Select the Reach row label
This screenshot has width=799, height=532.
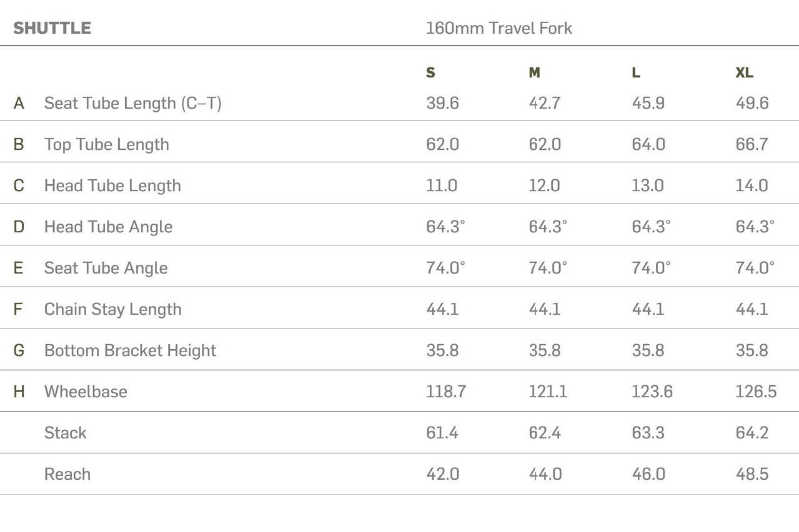[67, 474]
